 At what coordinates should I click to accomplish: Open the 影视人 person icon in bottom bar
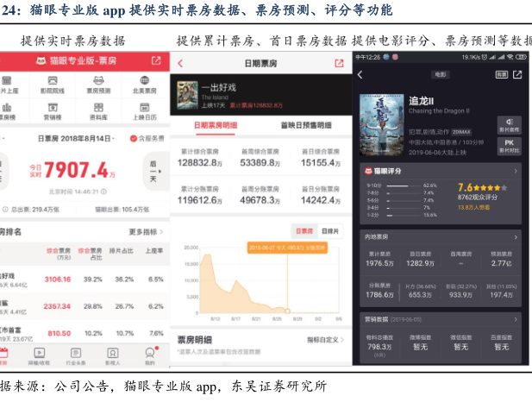coord(113,353)
